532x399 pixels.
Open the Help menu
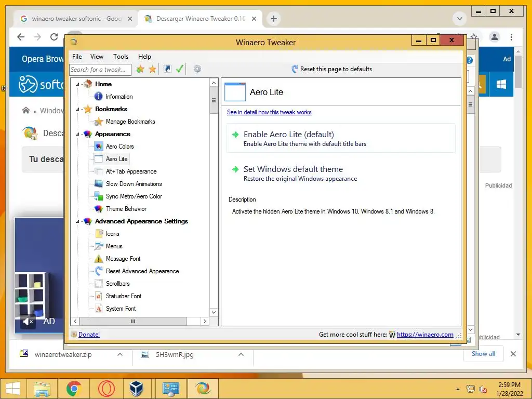tap(144, 57)
